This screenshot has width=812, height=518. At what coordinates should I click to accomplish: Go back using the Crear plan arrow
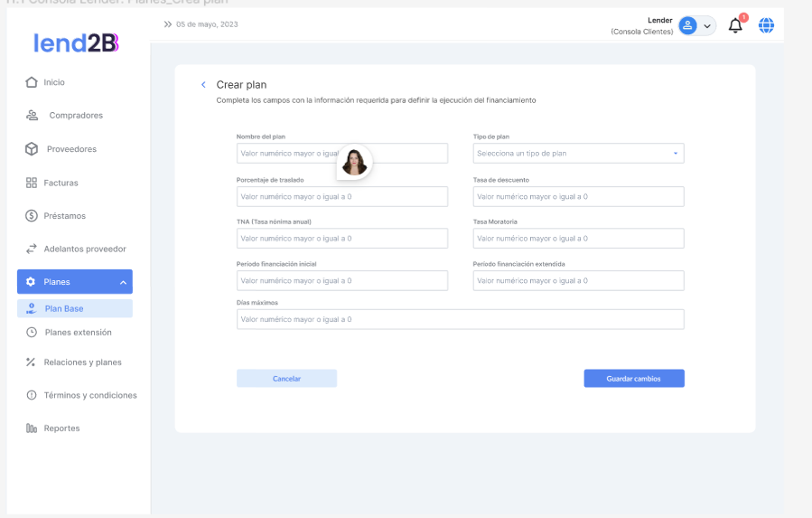pos(203,85)
